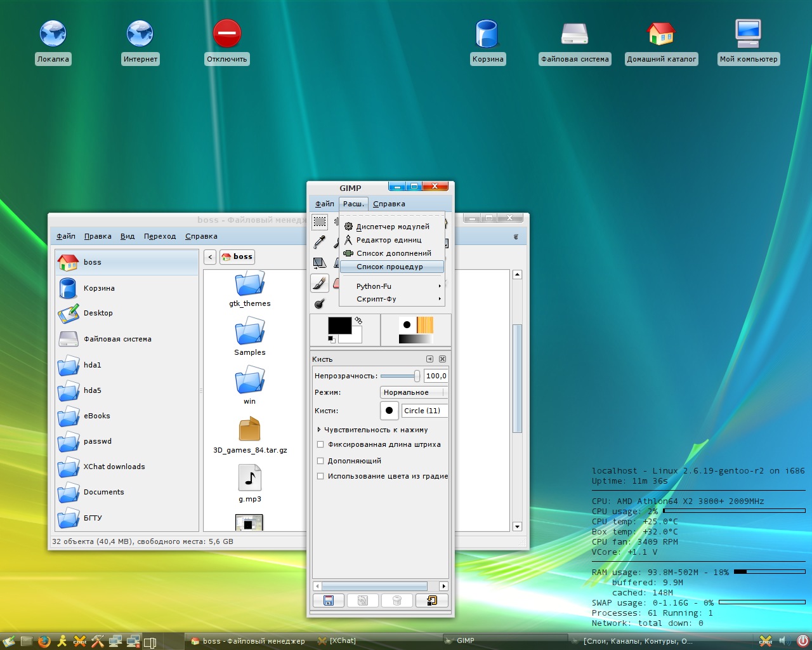
Task: Open the Кисть tab configure menu arrow
Action: point(430,359)
